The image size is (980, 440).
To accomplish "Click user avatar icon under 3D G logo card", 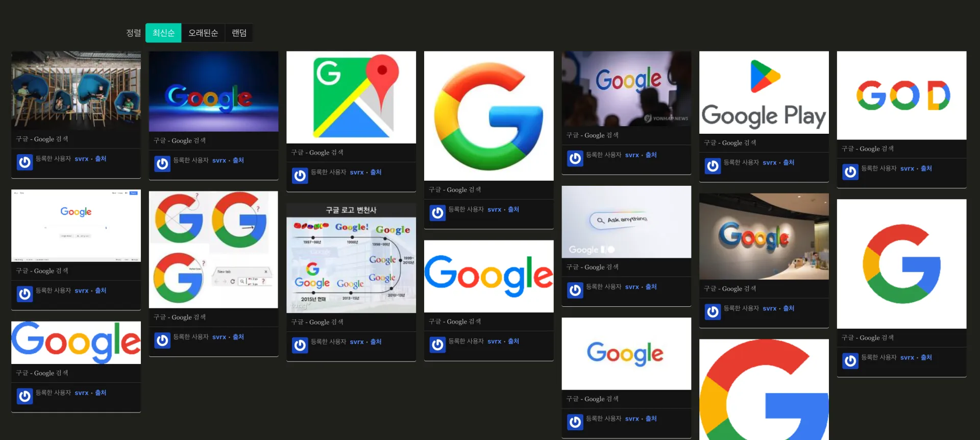I will 437,213.
